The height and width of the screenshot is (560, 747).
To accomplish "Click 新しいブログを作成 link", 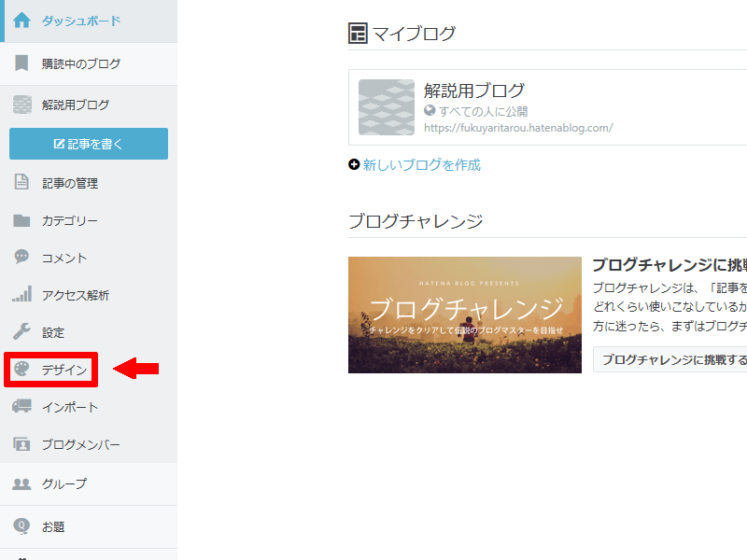I will (422, 165).
